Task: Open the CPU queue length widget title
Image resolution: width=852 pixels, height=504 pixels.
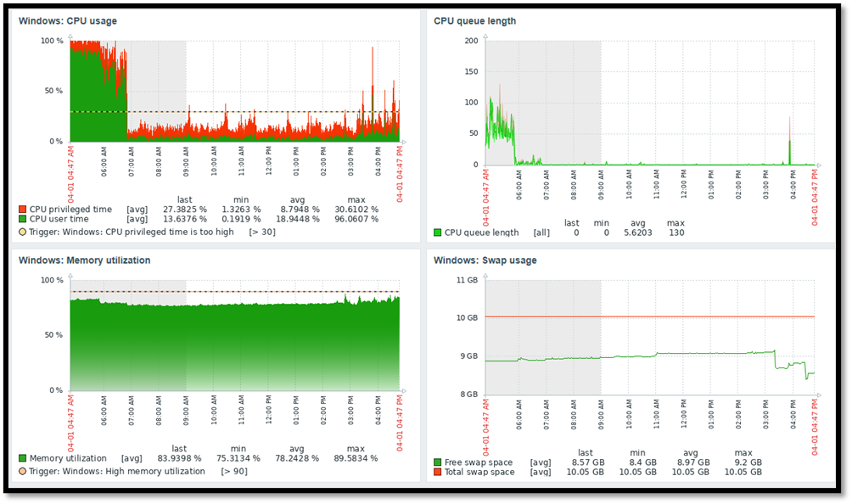Action: coord(474,20)
